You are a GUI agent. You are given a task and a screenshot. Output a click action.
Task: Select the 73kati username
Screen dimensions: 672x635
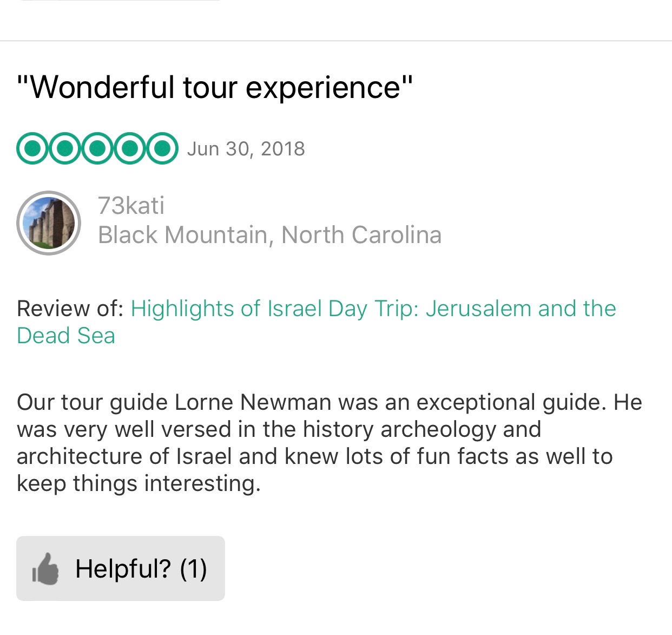click(x=131, y=206)
